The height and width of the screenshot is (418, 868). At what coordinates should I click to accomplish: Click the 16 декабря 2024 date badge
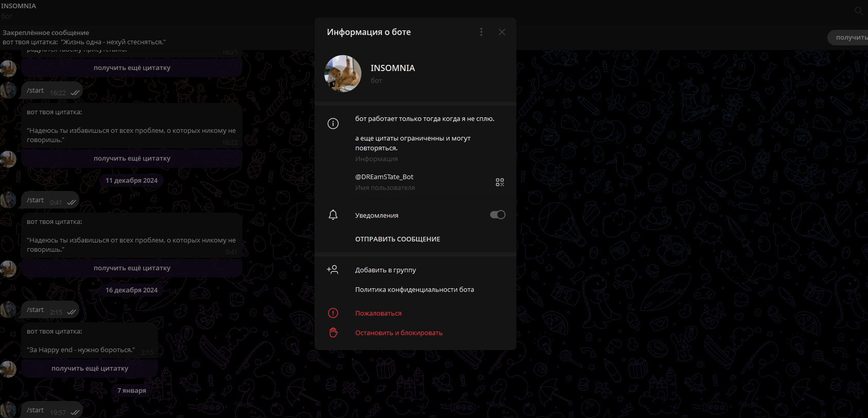pyautogui.click(x=131, y=290)
